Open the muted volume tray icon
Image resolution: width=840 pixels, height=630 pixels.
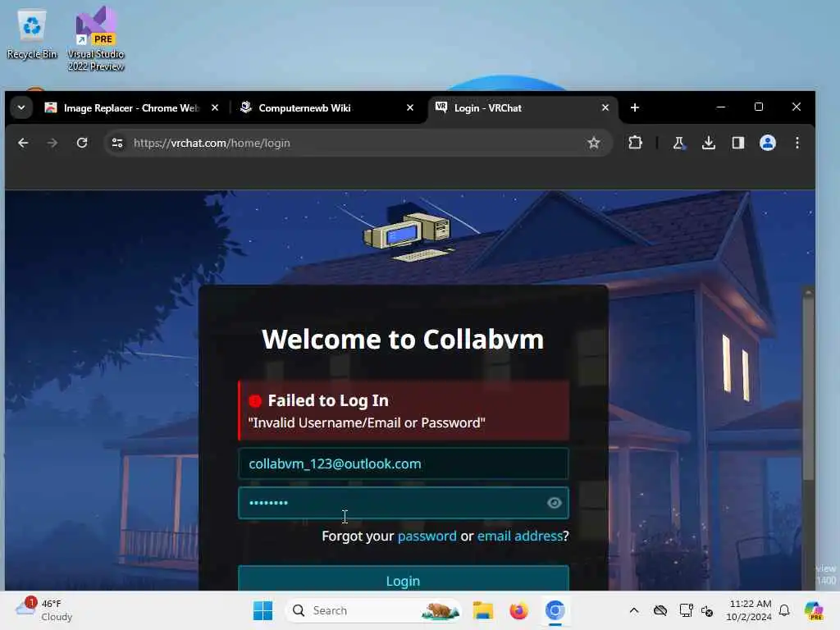[x=707, y=610]
